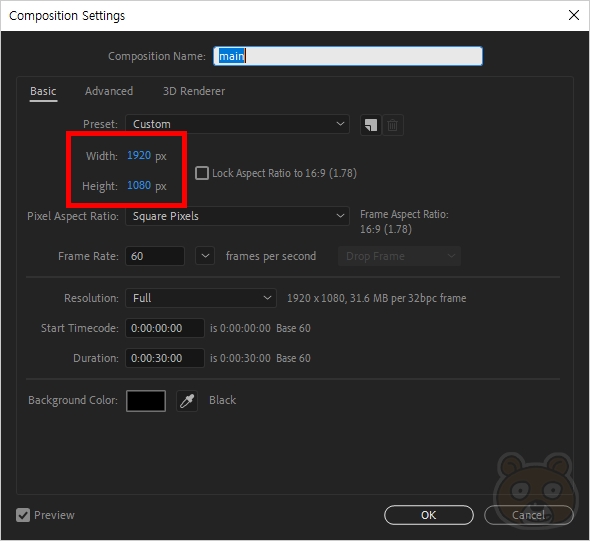Confirm settings with the OK button
590x541 pixels.
tap(429, 515)
